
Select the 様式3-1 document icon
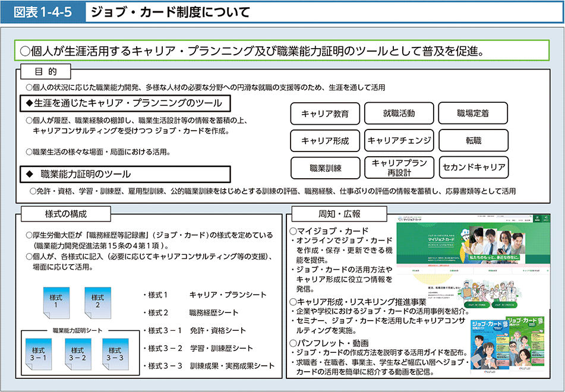coord(39,355)
